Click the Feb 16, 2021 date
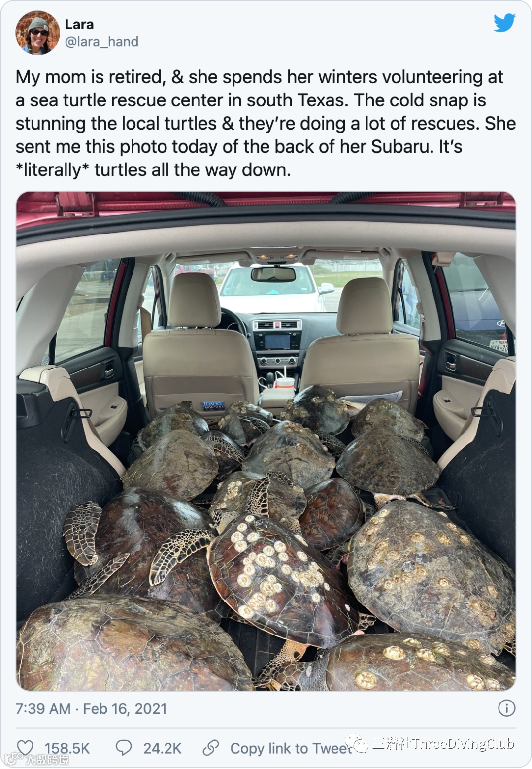This screenshot has height=769, width=532. 125,708
